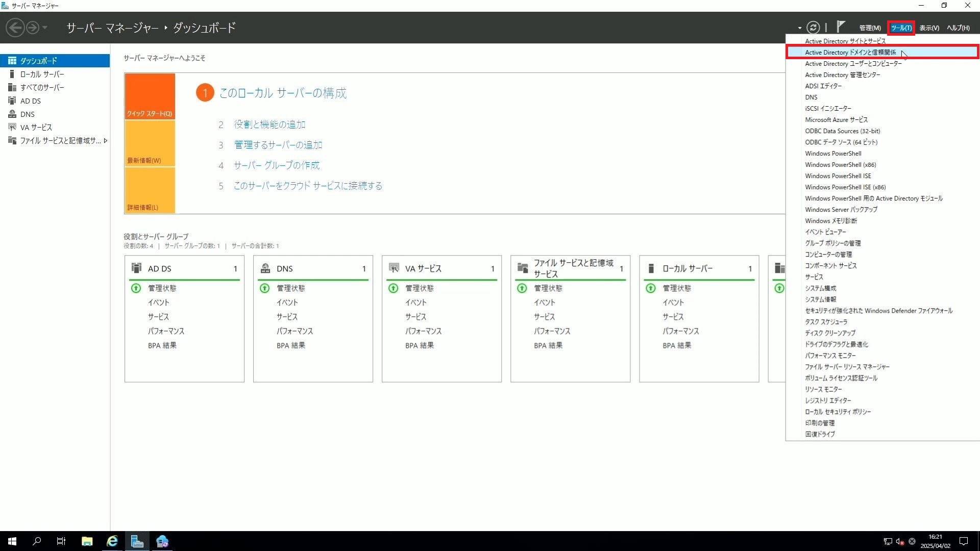Open the ツール(T) menu
The image size is (980, 551).
[x=901, y=28]
